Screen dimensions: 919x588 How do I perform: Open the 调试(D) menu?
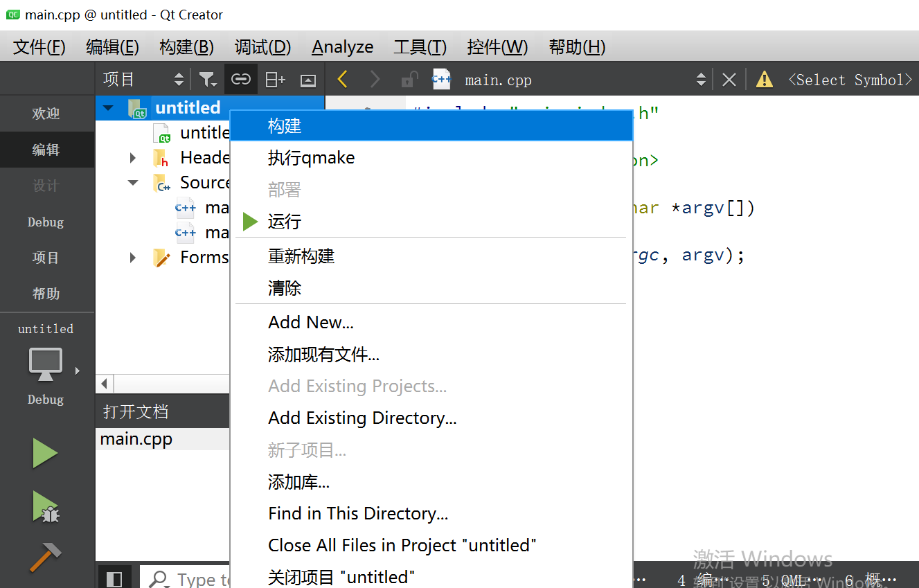pos(262,47)
